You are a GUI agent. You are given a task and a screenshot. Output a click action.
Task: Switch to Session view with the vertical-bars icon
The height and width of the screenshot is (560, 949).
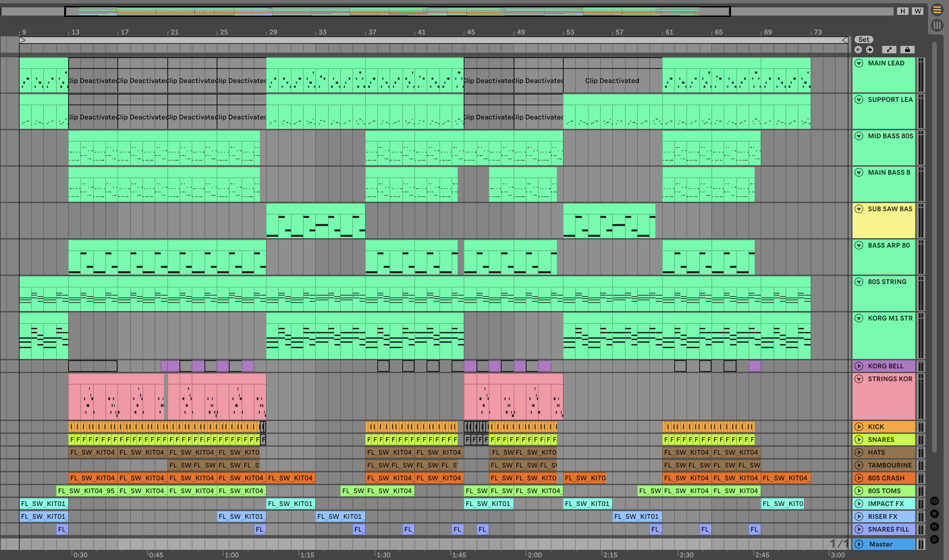pyautogui.click(x=937, y=25)
